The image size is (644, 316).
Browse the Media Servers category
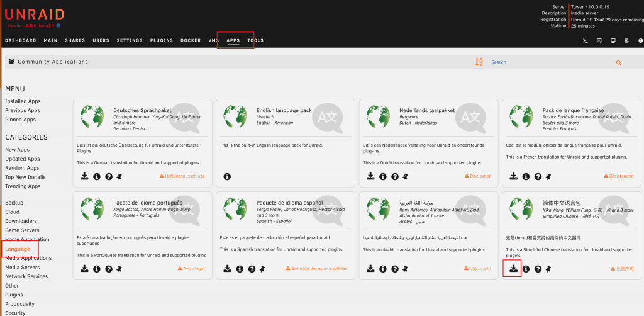(23, 267)
